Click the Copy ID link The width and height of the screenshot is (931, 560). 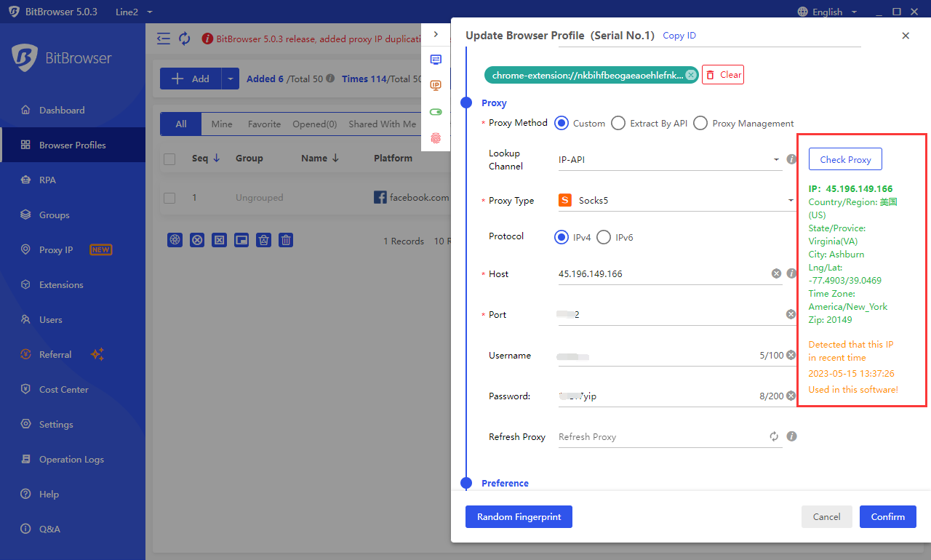click(x=679, y=35)
